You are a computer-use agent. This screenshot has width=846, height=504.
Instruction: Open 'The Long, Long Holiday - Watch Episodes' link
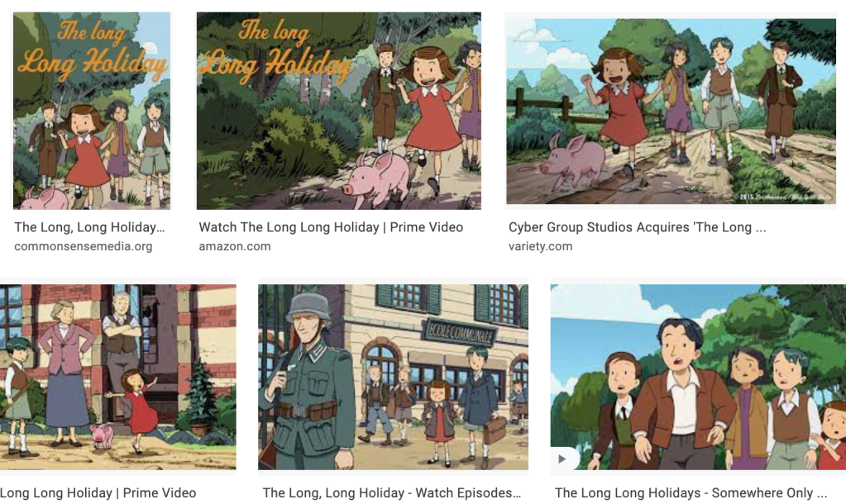click(392, 492)
